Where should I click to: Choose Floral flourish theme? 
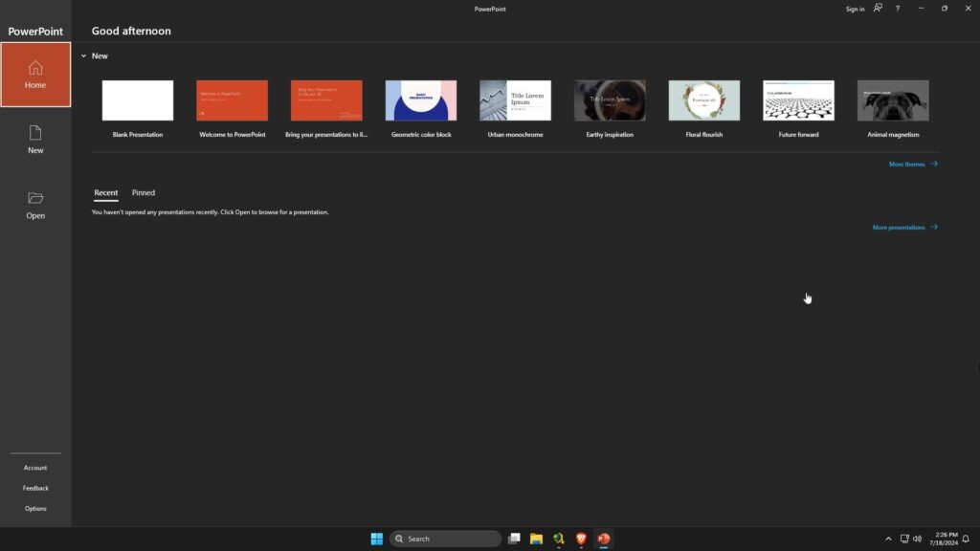(703, 109)
